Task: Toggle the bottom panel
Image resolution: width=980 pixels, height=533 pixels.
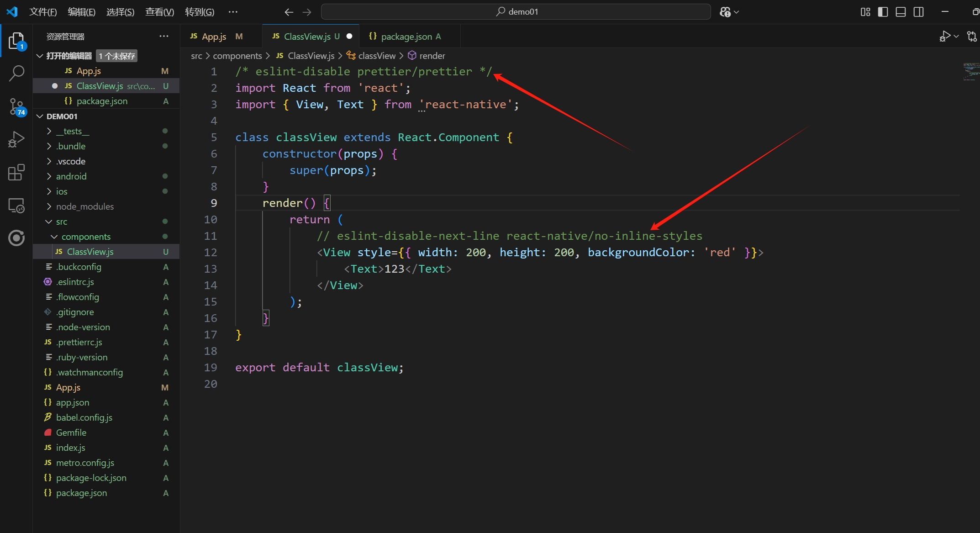Action: click(901, 12)
